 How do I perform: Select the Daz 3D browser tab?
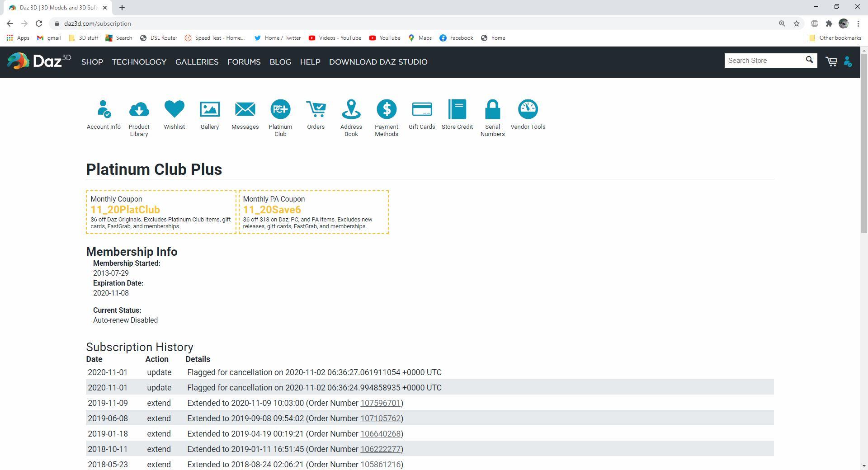click(57, 8)
